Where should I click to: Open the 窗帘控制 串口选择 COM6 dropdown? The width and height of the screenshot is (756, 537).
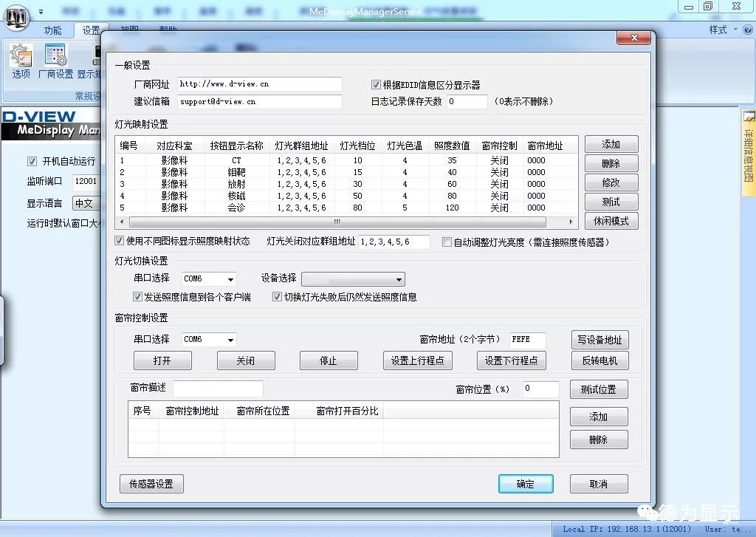209,340
